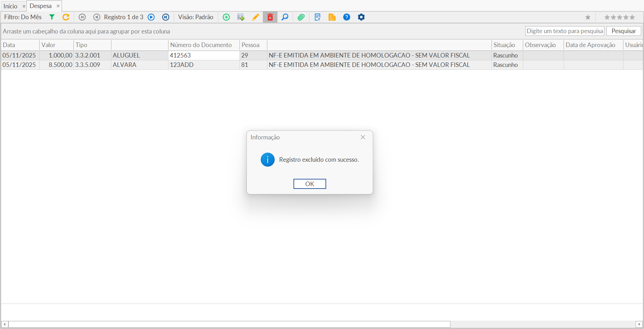Select the Despesa tab
644x329 pixels.
tap(41, 6)
